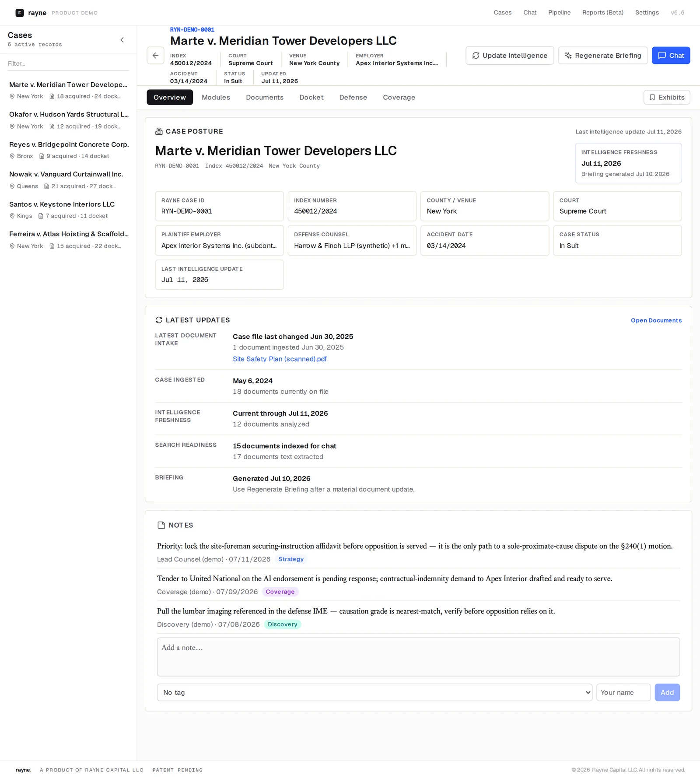Click the Open Documents link
Screen dimensions: 700x778
point(656,320)
